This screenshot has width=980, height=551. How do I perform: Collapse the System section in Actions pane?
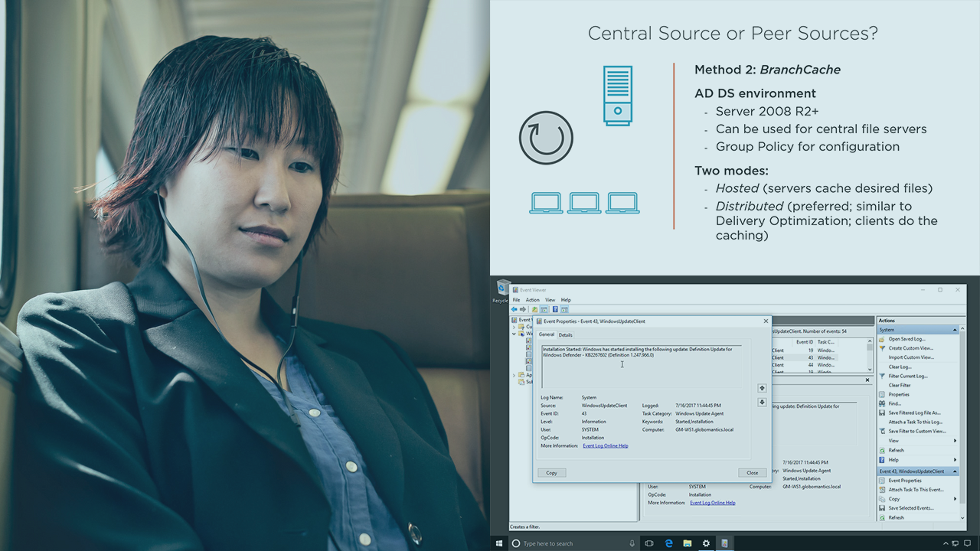(x=955, y=330)
